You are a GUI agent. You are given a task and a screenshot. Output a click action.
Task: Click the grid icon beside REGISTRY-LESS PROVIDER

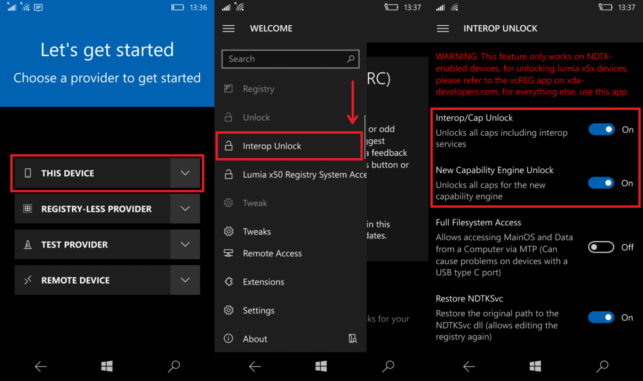pos(27,209)
